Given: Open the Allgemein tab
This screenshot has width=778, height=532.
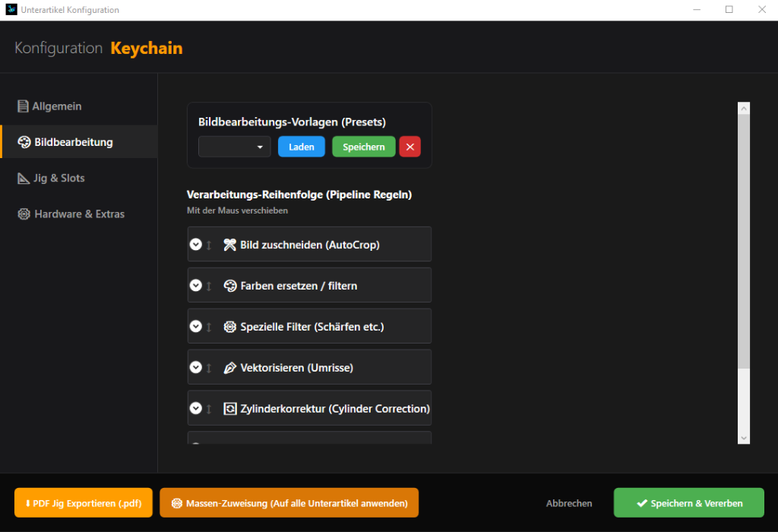Looking at the screenshot, I should point(79,106).
